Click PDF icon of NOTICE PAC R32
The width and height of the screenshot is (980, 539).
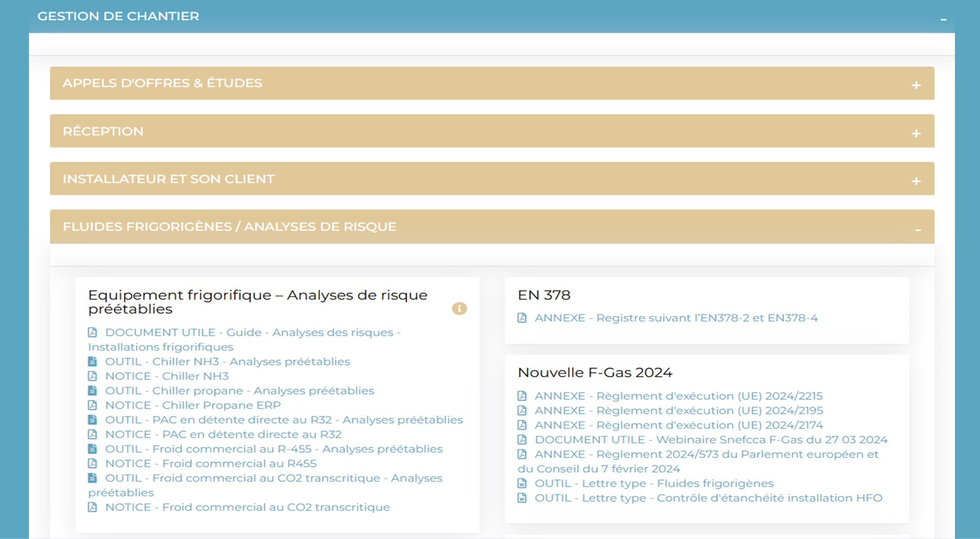click(x=92, y=434)
